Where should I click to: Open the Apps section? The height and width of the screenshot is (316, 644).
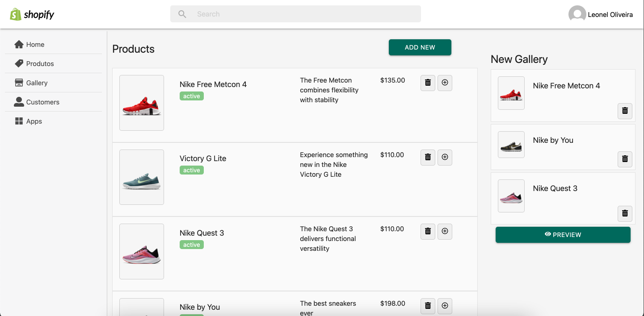pos(35,121)
